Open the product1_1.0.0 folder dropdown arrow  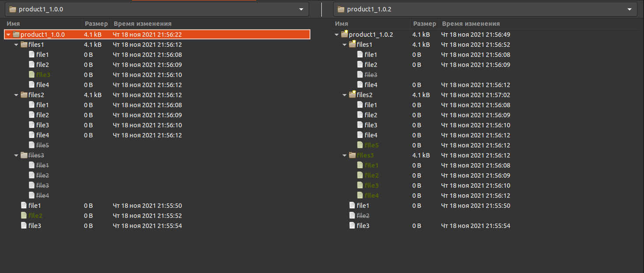coord(301,9)
